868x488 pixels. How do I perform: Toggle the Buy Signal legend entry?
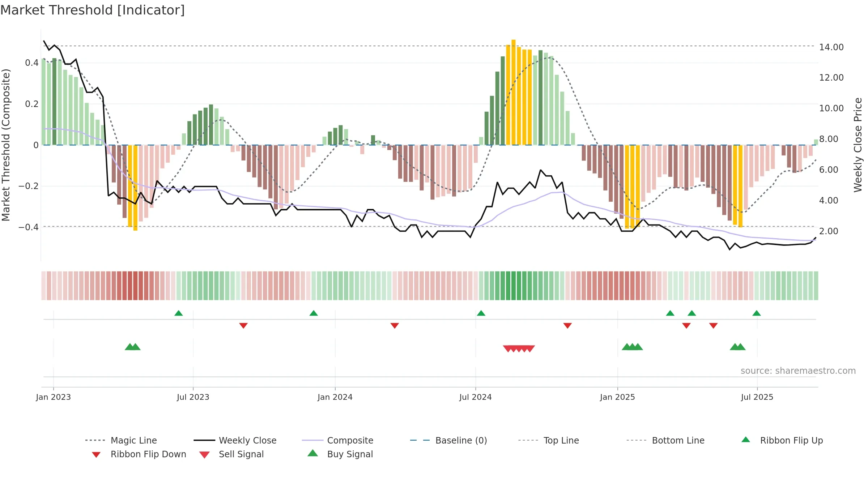pyautogui.click(x=340, y=454)
